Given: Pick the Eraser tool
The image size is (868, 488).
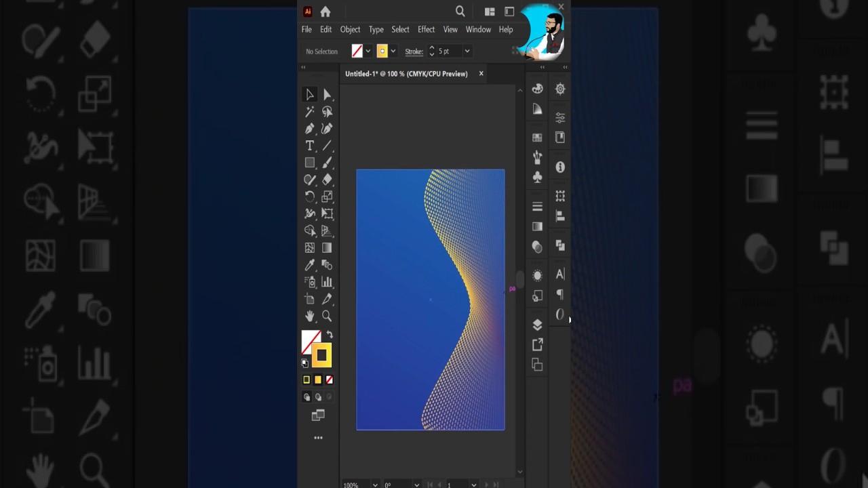Looking at the screenshot, I should pyautogui.click(x=327, y=180).
